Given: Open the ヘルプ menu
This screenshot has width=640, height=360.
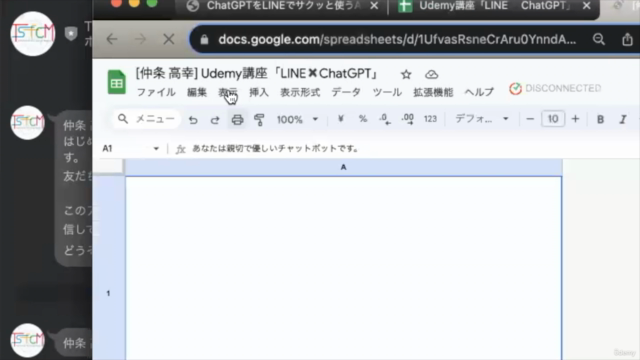Looking at the screenshot, I should pos(479,92).
